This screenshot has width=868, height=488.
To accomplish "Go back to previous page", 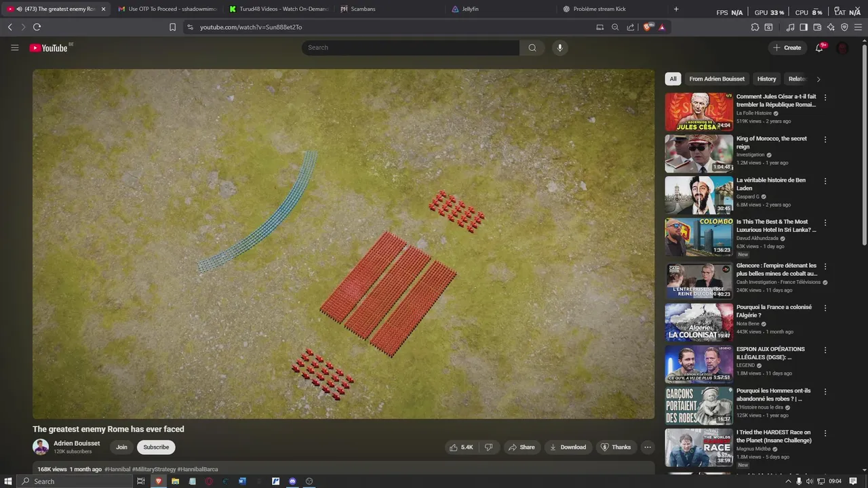I will click(x=9, y=27).
